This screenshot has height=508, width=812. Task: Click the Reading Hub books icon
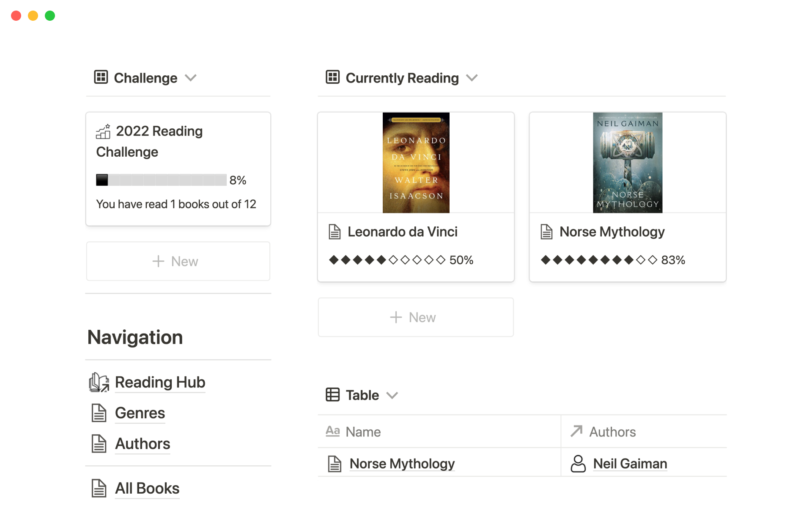[99, 382]
